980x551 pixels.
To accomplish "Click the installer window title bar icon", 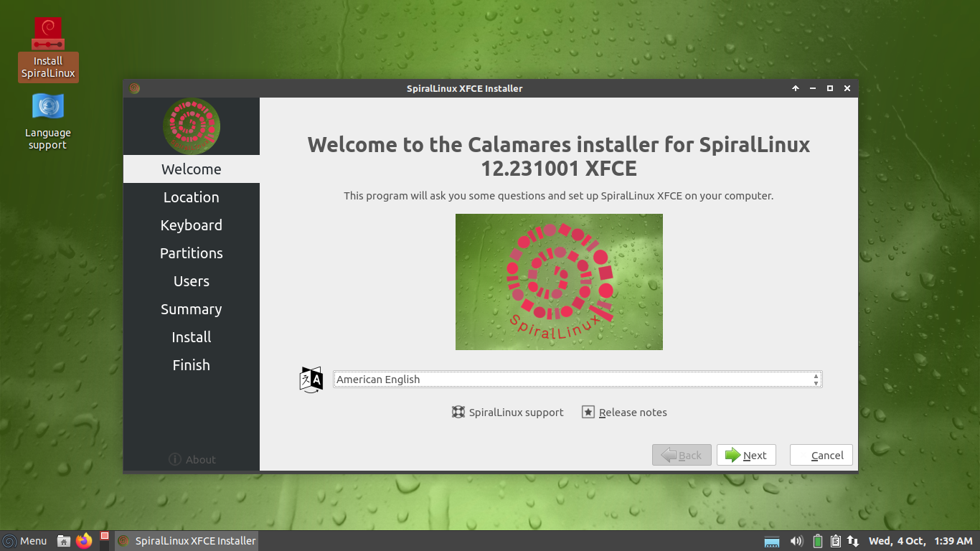I will (x=135, y=88).
